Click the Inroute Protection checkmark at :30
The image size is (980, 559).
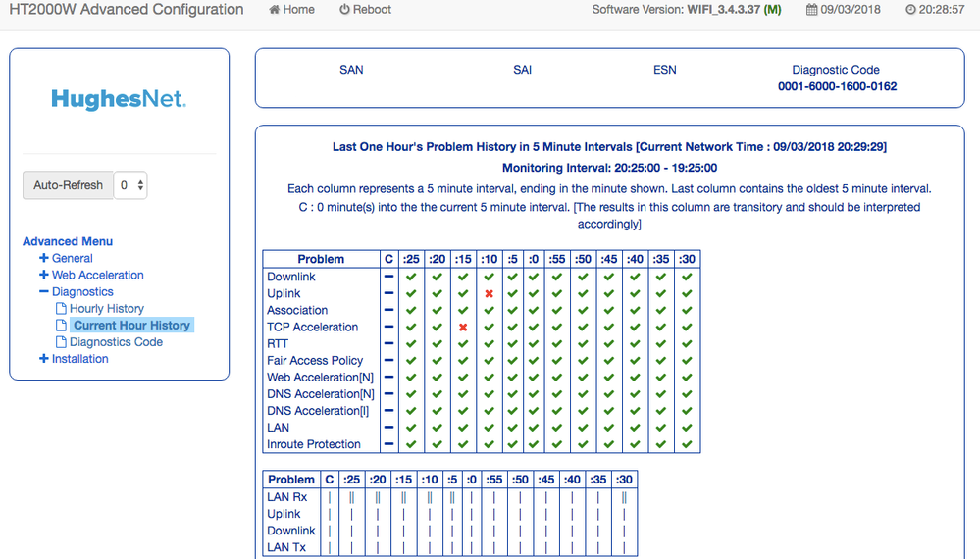[x=687, y=444]
